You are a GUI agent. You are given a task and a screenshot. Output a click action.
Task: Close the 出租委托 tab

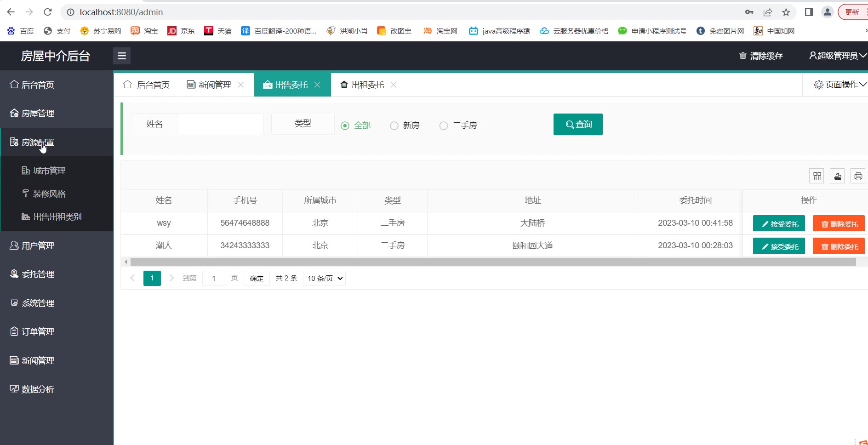tap(394, 85)
